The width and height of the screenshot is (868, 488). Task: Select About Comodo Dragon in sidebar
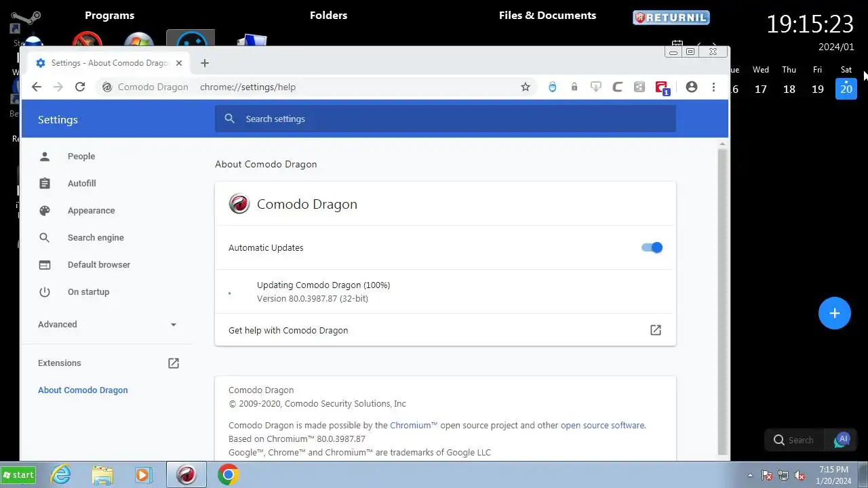[83, 390]
